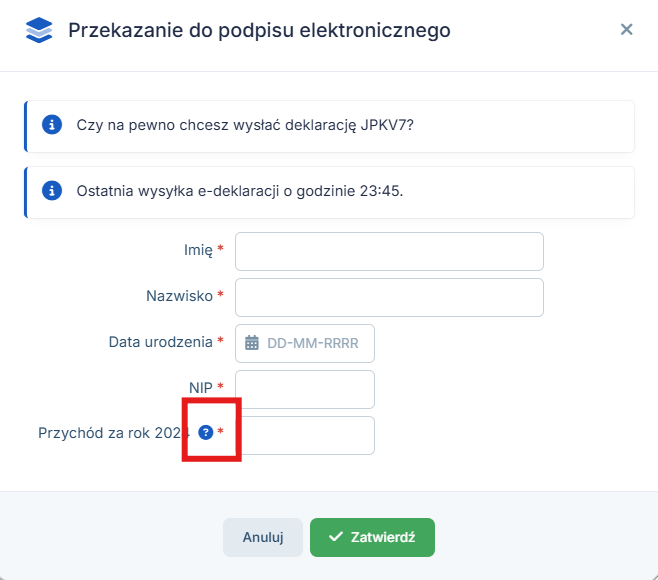Click the Nazwisko field label

[x=179, y=296]
